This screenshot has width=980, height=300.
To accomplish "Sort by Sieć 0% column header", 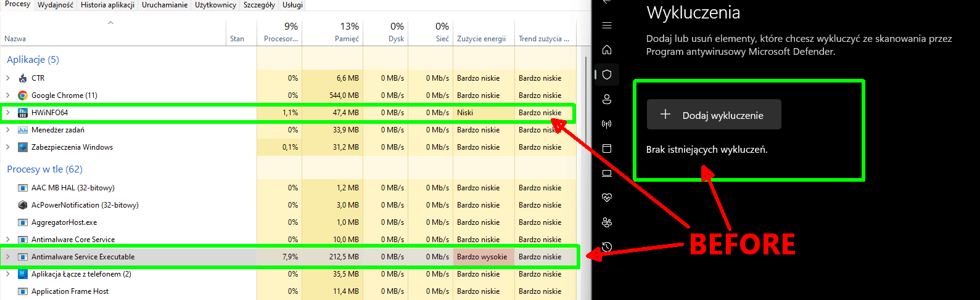I will pos(430,32).
